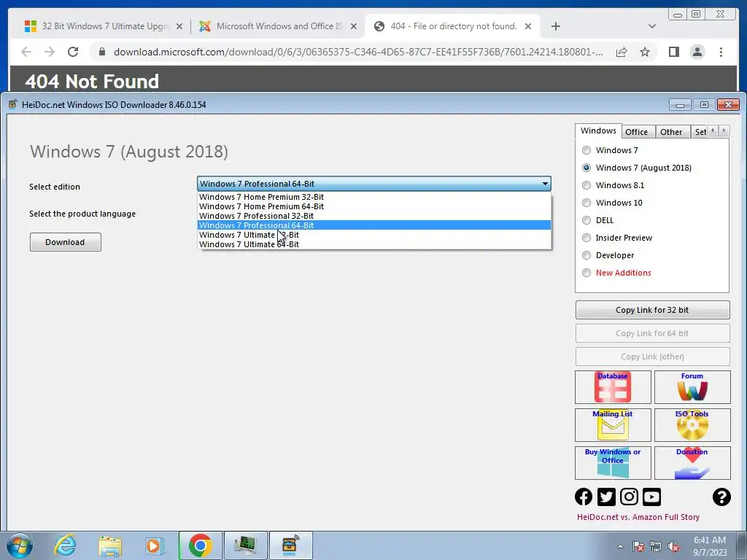
Task: Open the Forum icon link
Action: click(692, 387)
